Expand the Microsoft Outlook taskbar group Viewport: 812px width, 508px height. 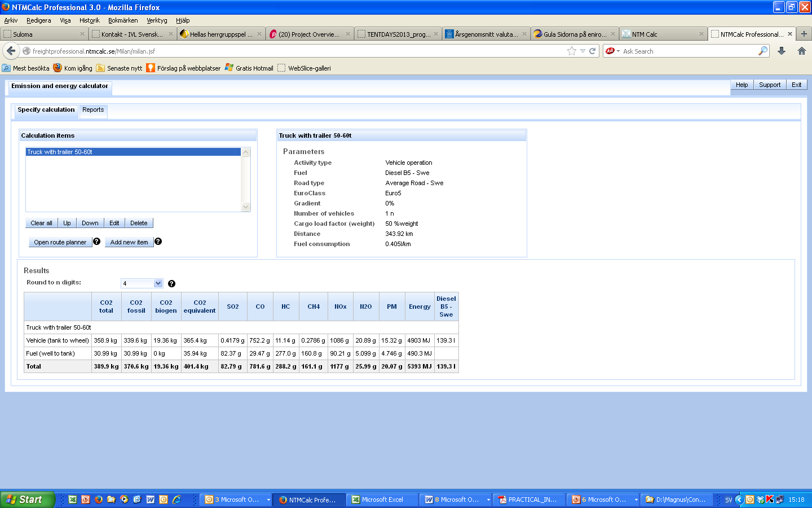click(x=268, y=500)
